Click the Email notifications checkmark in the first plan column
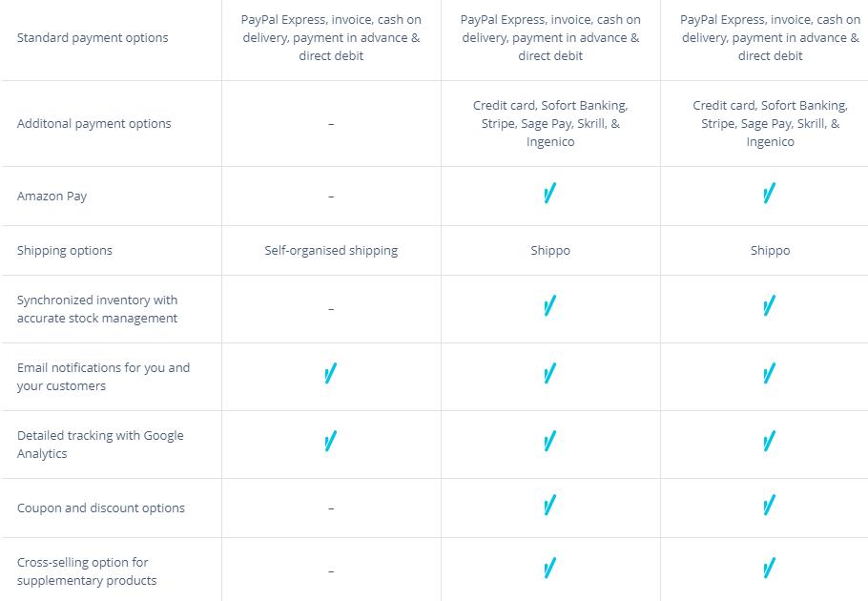The height and width of the screenshot is (601, 868). click(330, 375)
